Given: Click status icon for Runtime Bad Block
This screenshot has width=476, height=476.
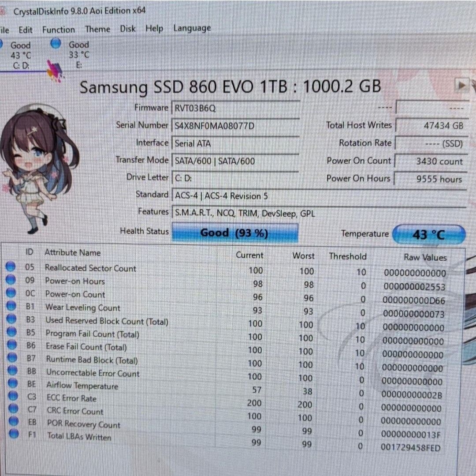Looking at the screenshot, I should (x=12, y=357).
